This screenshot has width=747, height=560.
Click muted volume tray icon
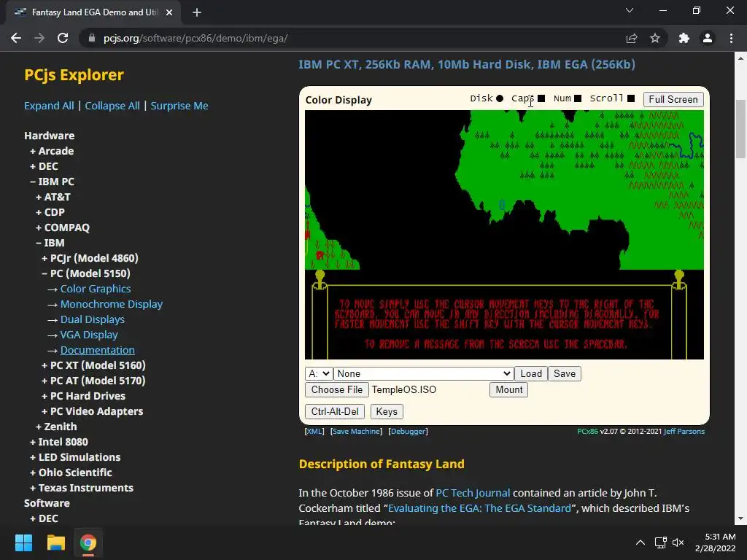678,542
